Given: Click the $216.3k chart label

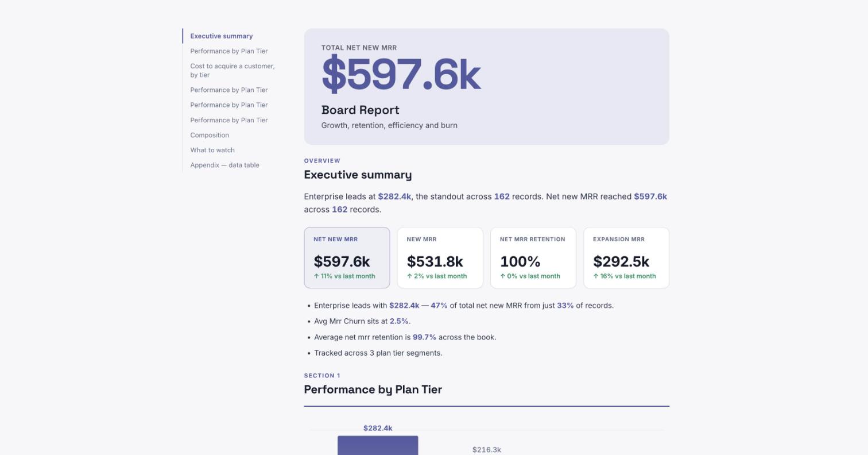Looking at the screenshot, I should pos(487,450).
